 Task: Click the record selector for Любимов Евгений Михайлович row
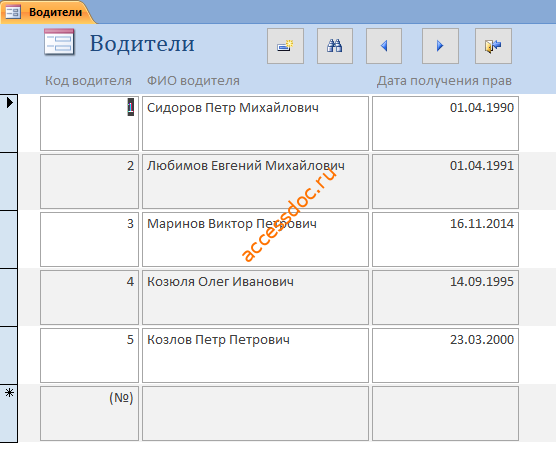tap(9, 182)
